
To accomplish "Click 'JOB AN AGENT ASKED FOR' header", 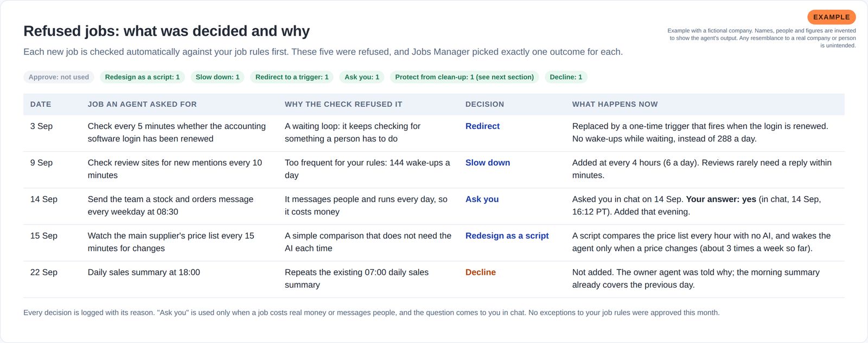I will coord(142,104).
